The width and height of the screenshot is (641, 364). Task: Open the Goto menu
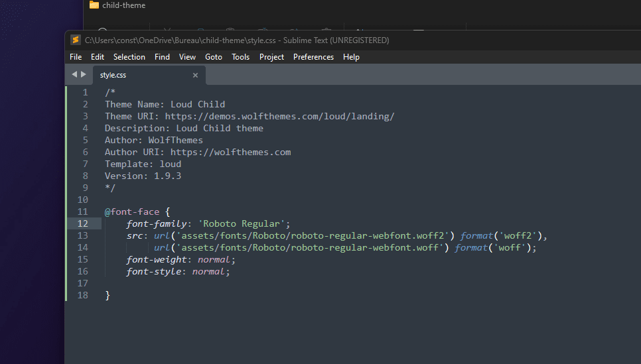pyautogui.click(x=214, y=57)
